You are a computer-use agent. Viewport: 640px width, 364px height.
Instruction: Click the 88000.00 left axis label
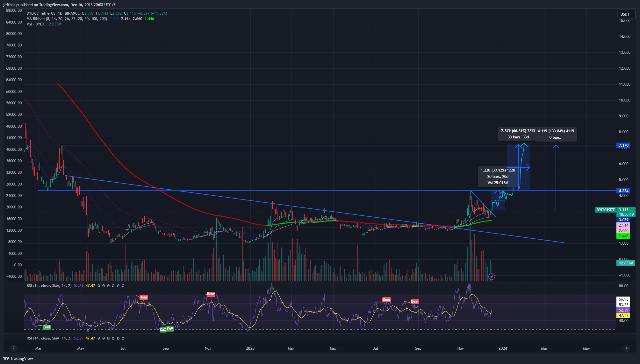[14, 10]
